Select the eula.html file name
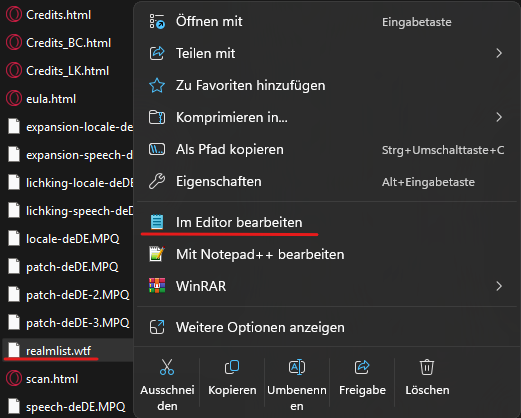Screen dimensions: 521x418 51,99
